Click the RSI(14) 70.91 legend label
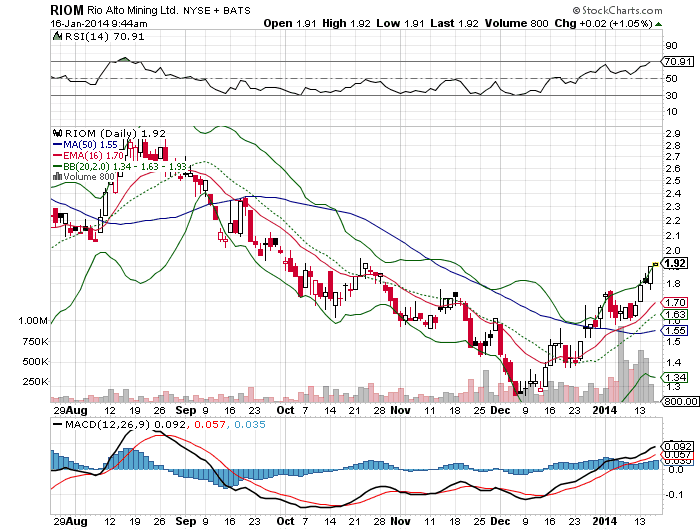Viewport: 700px width, 530px height. (104, 37)
